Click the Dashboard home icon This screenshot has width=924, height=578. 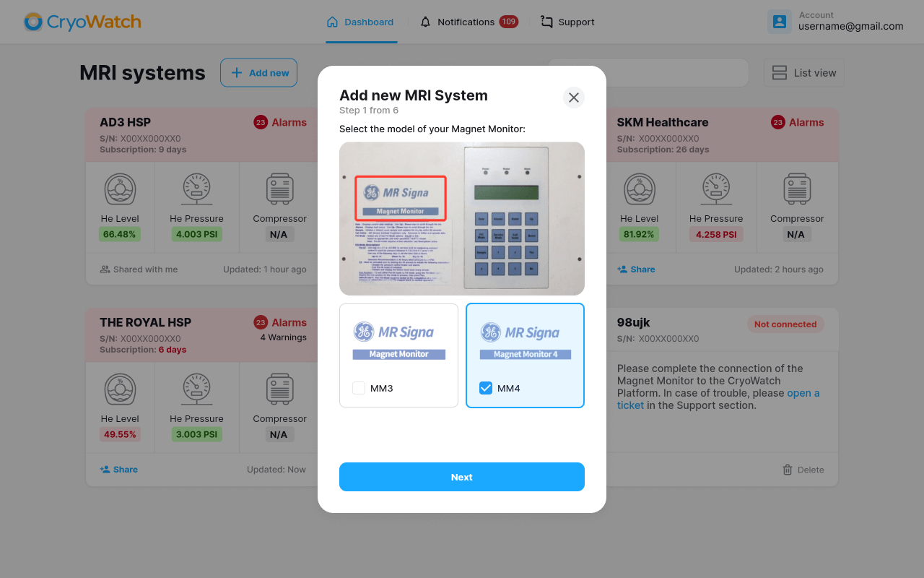[332, 22]
